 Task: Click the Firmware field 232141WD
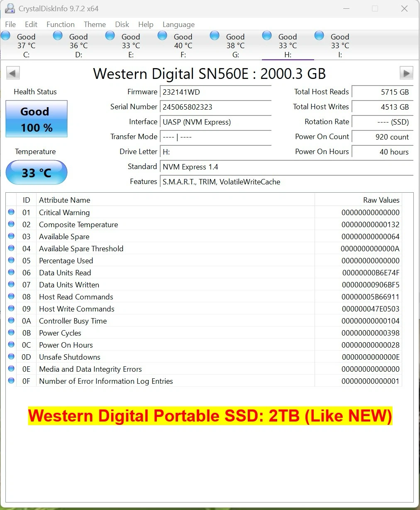(x=216, y=92)
